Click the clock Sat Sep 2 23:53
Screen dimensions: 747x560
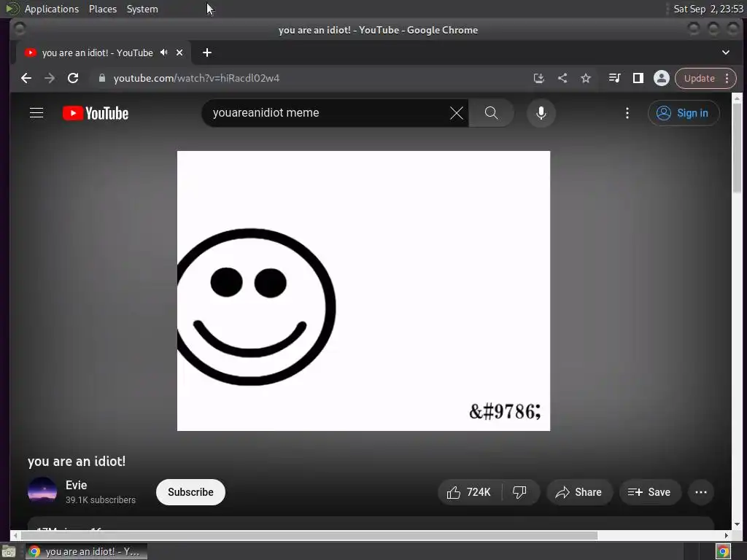pyautogui.click(x=708, y=9)
